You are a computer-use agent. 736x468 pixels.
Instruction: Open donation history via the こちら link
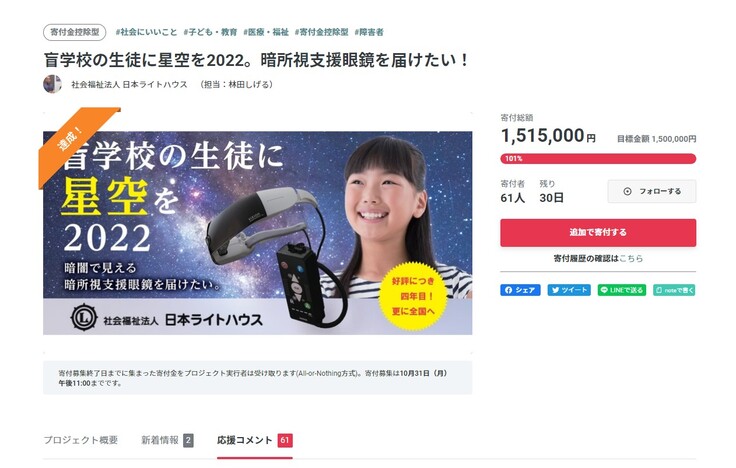coord(631,258)
